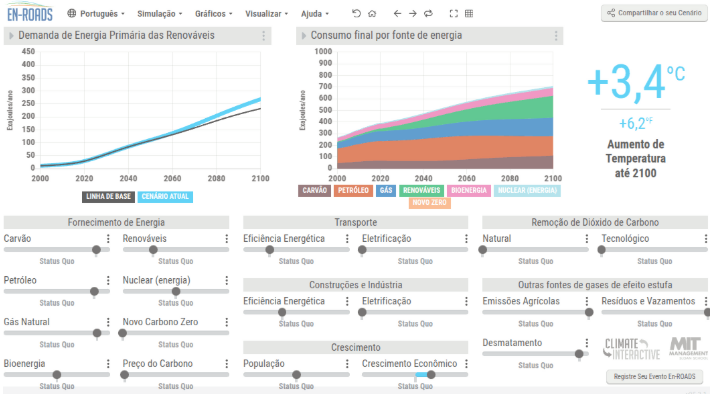
Task: Toggle the CARVÃO legend series
Action: (x=314, y=191)
